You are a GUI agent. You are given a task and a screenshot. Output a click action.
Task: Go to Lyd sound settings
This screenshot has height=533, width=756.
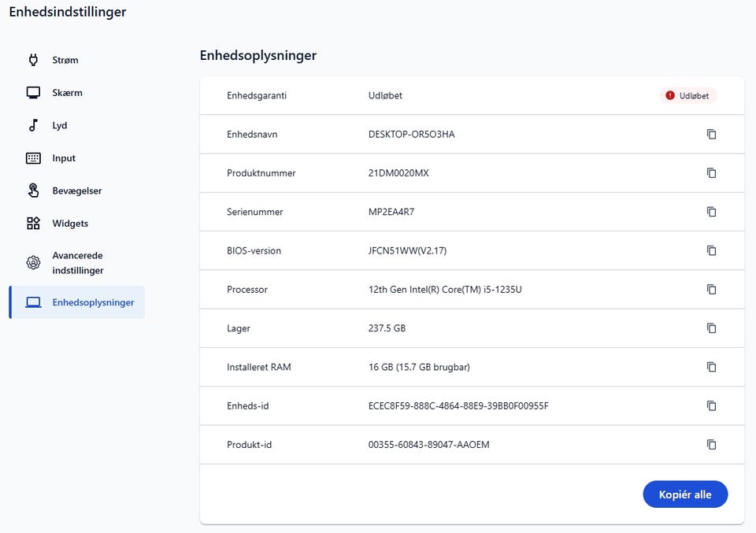click(60, 125)
